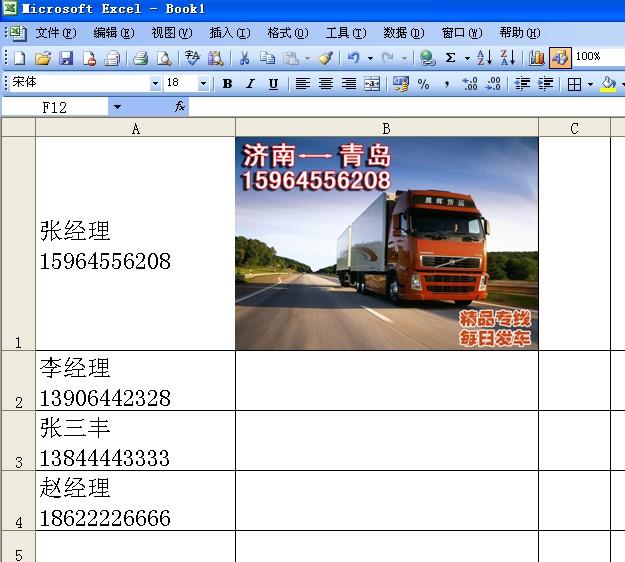This screenshot has height=562, width=625.
Task: Toggle Bold formatting
Action: (x=227, y=84)
